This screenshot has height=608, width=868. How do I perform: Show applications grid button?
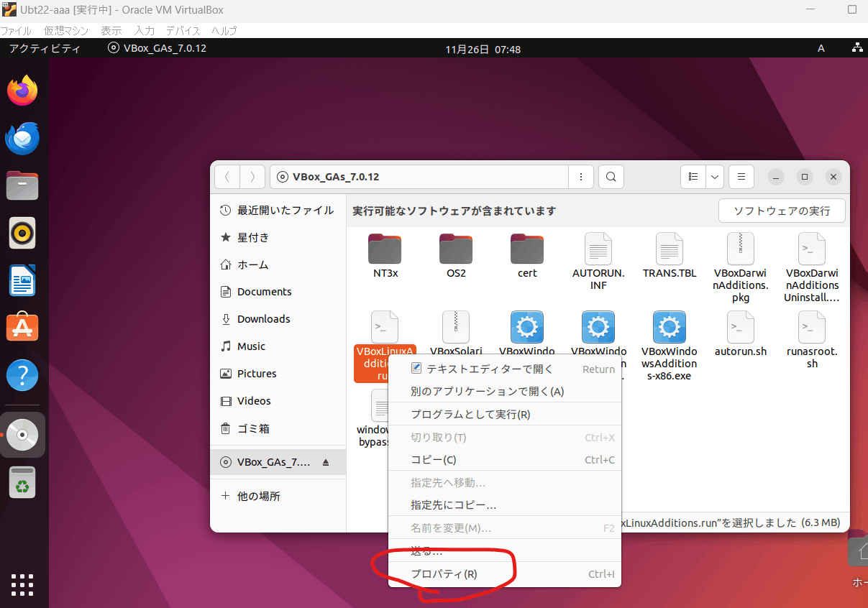tap(22, 584)
